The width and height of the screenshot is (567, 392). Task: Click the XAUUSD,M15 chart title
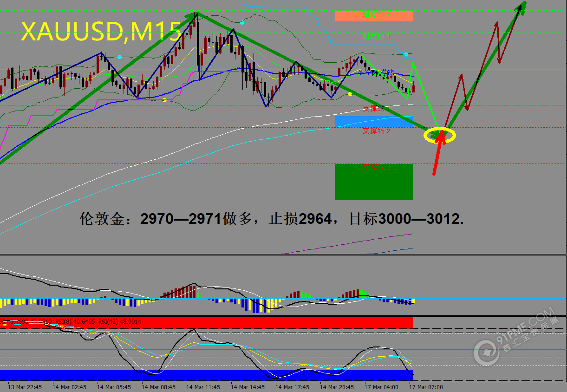click(x=101, y=32)
